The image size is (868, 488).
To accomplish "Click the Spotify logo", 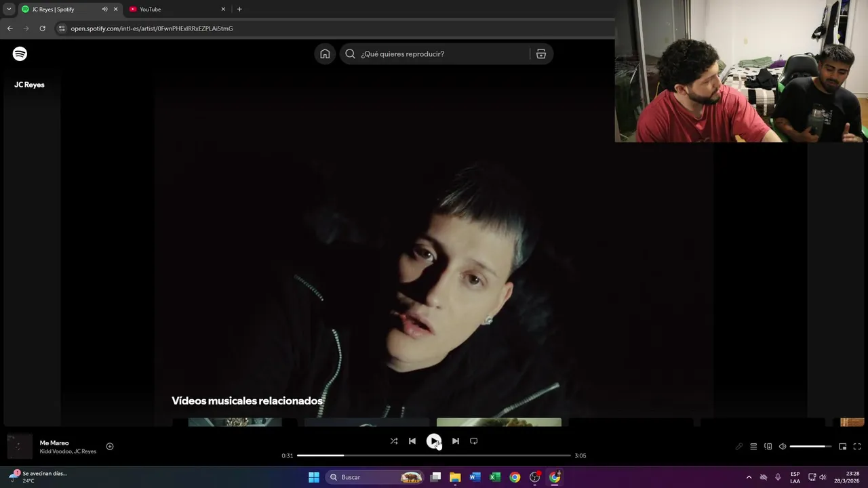I will point(20,54).
